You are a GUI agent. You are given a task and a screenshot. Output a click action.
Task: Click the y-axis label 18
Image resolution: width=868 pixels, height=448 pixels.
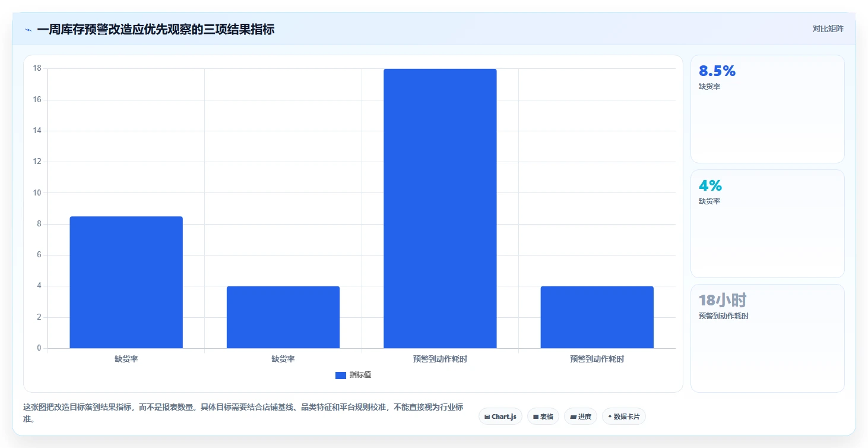[37, 68]
